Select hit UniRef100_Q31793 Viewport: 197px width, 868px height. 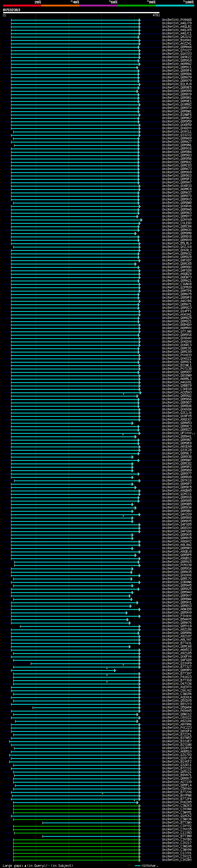(177, 755)
